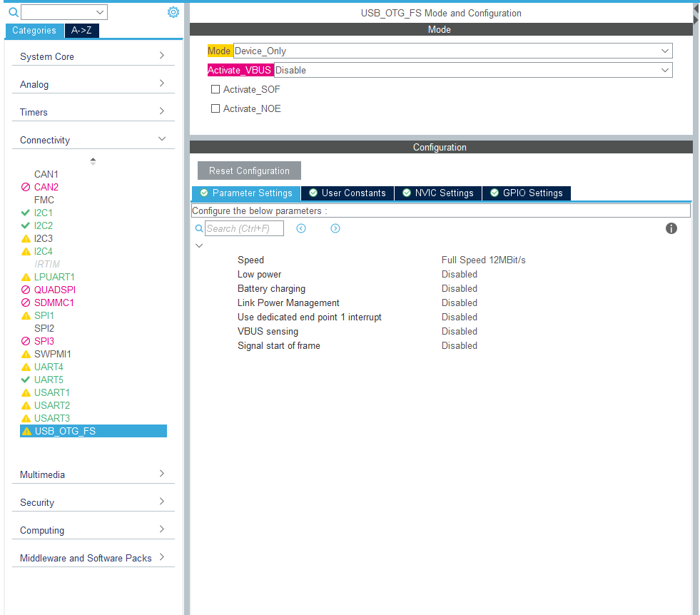
Task: Go to previous search result arrow
Action: (x=301, y=228)
